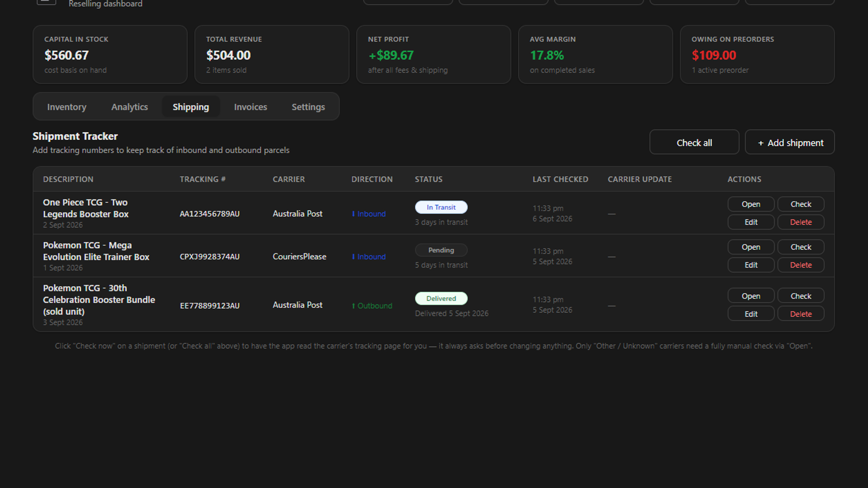Click the Net Profit +$89.67 card
Viewport: 868px width, 488px height.
(433, 54)
